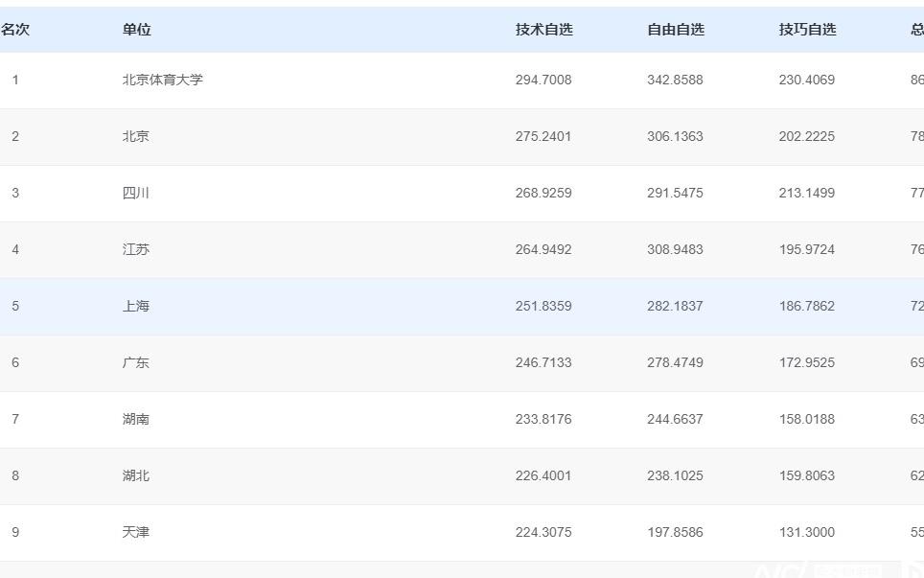This screenshot has width=924, height=578.
Task: Click the 天津 team name
Action: tap(135, 533)
